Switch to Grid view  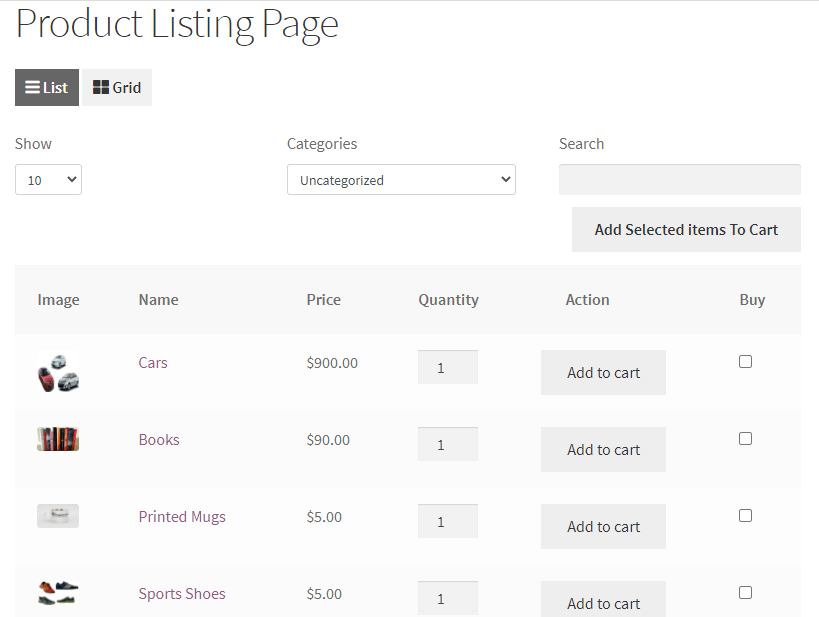pyautogui.click(x=116, y=87)
